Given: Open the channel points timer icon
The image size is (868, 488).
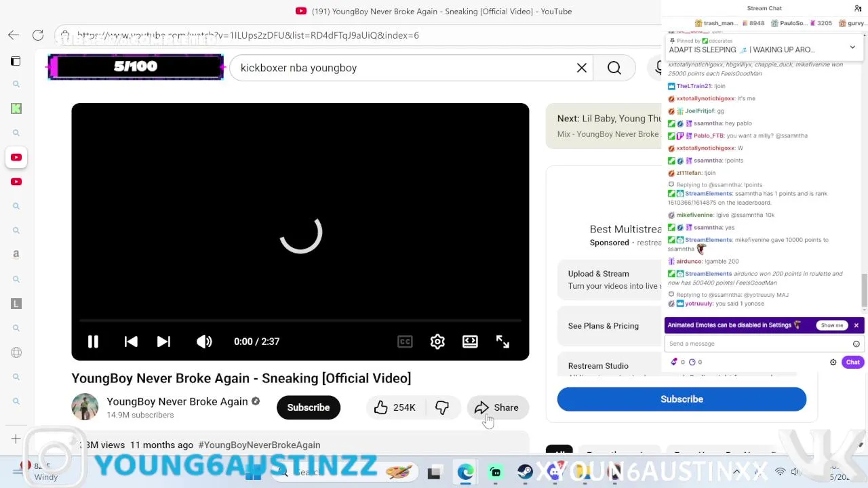Looking at the screenshot, I should (x=692, y=362).
